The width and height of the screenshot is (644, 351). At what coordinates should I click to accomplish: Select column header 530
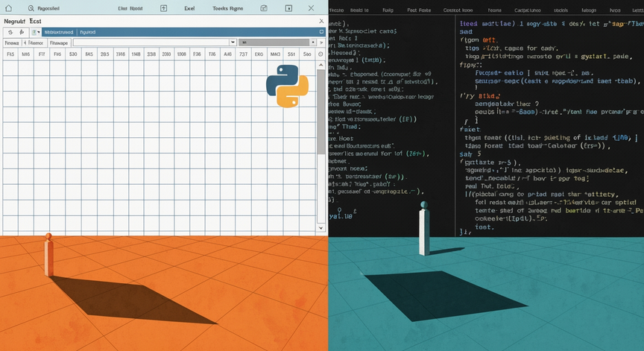coord(73,54)
